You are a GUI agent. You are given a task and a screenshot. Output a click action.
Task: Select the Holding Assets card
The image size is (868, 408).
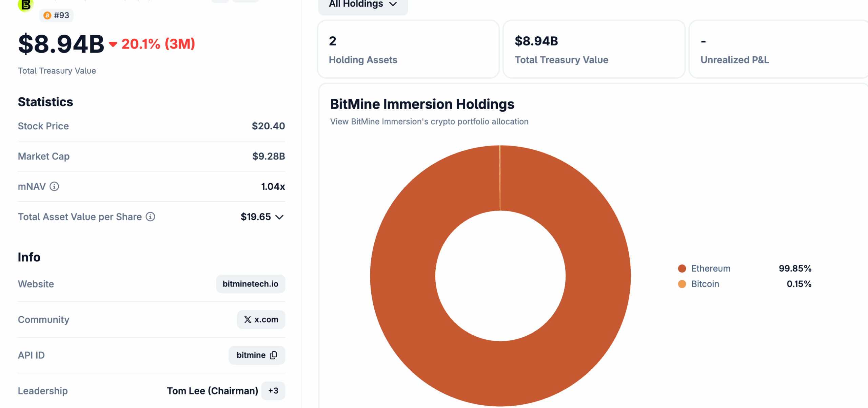point(408,49)
